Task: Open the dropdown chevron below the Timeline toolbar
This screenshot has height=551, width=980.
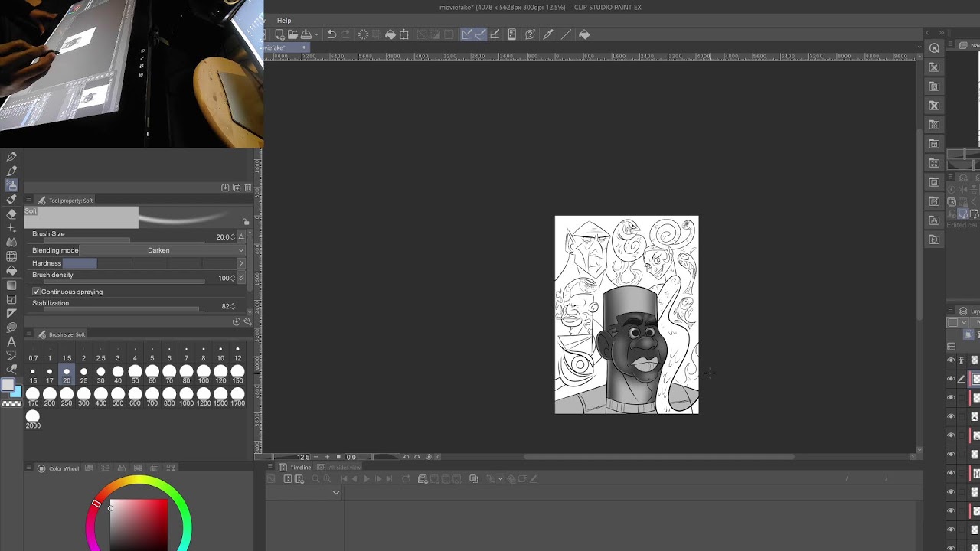Action: tap(336, 493)
